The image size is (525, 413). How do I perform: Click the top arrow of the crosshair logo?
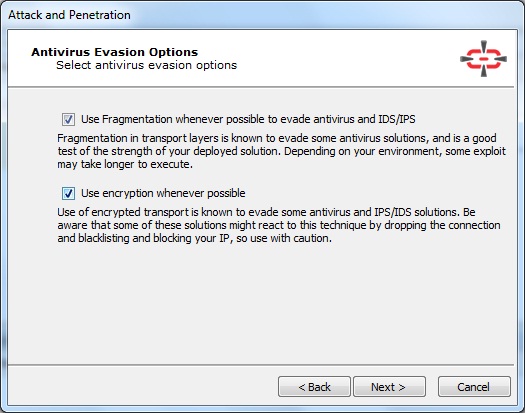tap(483, 46)
